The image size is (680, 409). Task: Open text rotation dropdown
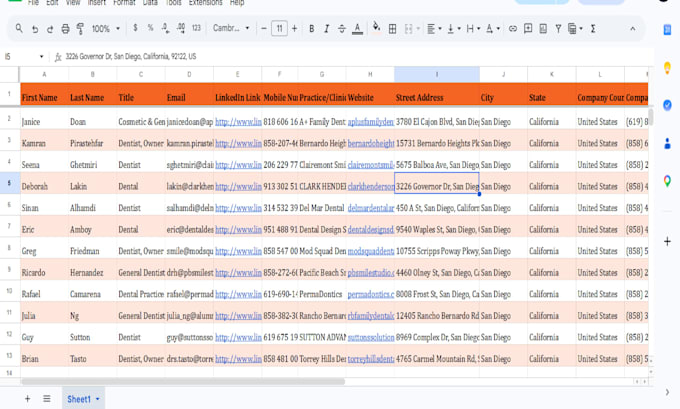click(493, 29)
